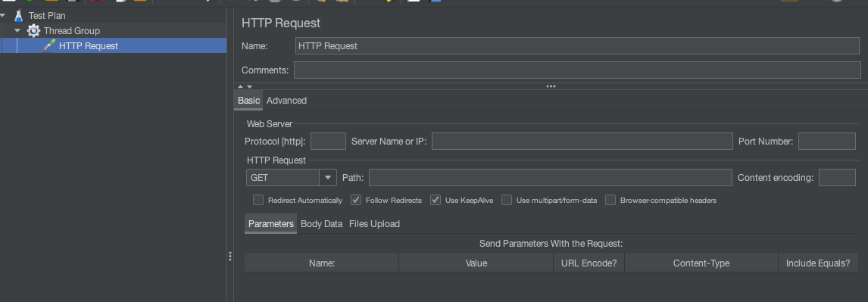The height and width of the screenshot is (302, 868).
Task: Collapse the Test Plan tree node arrow
Action: point(3,15)
